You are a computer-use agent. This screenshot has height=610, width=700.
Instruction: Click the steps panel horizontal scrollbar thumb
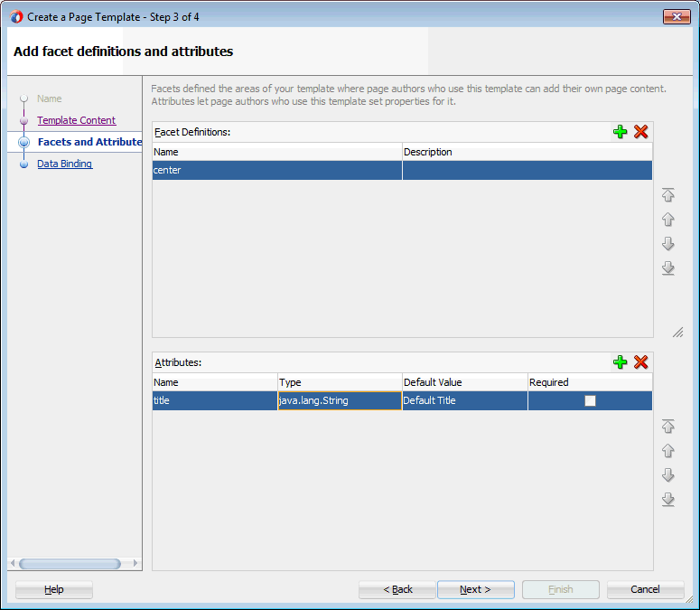(x=70, y=564)
